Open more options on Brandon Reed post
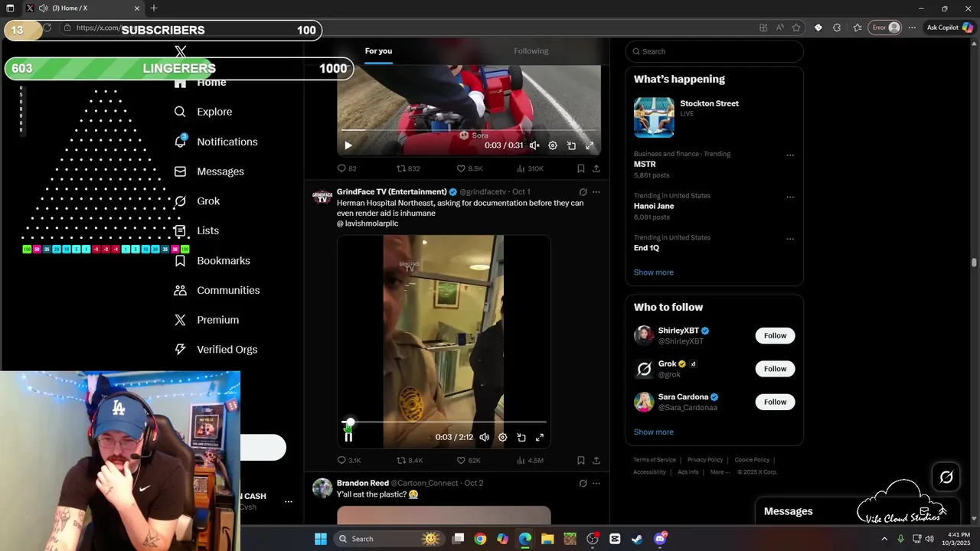Image resolution: width=980 pixels, height=551 pixels. click(596, 484)
